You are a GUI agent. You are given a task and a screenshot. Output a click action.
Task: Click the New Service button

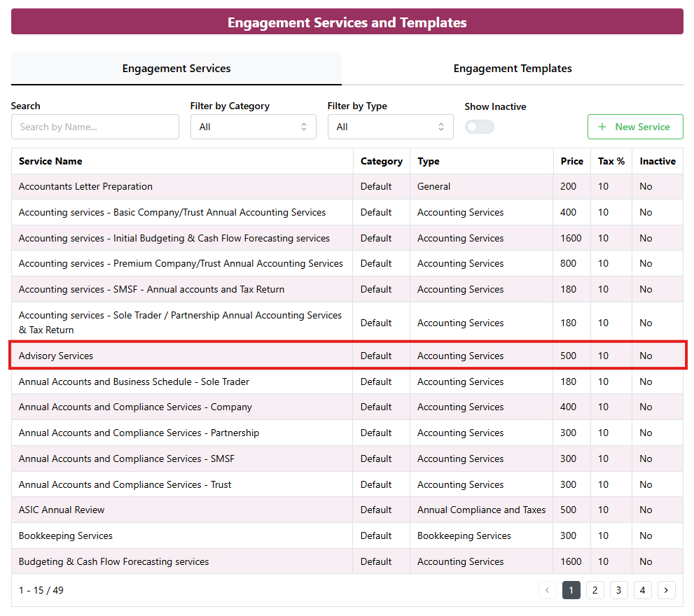click(x=634, y=127)
